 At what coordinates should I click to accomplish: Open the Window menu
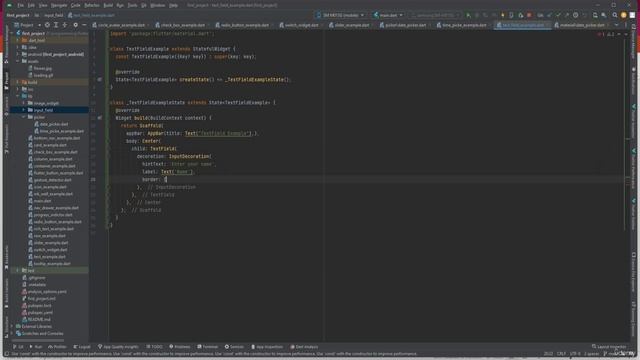coord(158,5)
